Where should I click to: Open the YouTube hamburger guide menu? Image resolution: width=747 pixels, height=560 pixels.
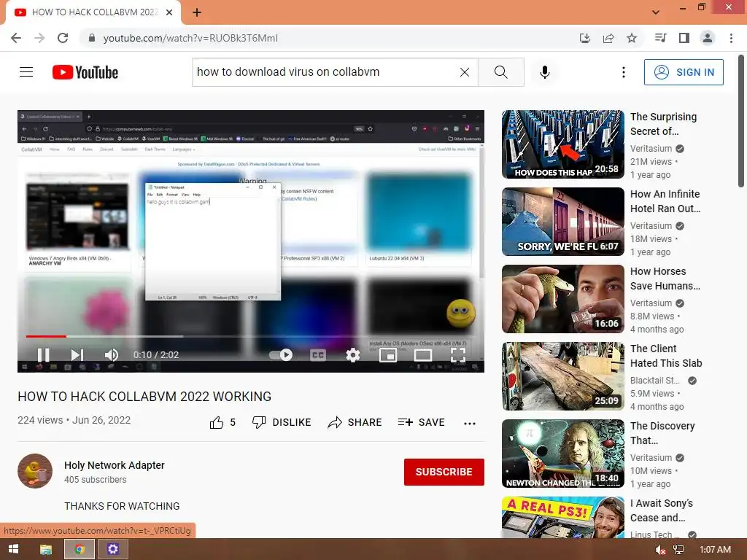click(26, 72)
